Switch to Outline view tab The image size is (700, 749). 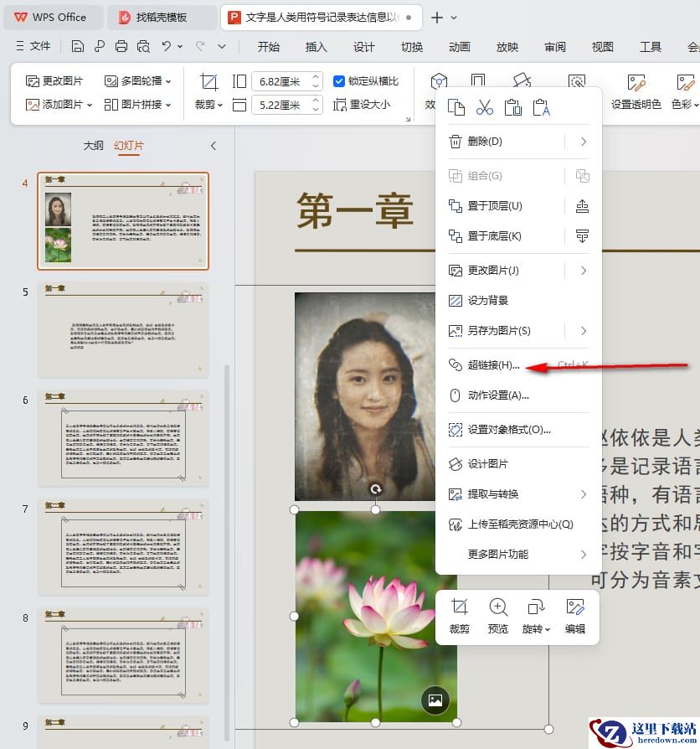[x=93, y=145]
